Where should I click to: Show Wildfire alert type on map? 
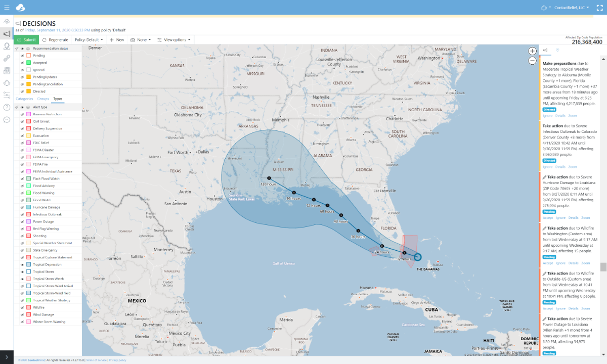pos(22,307)
